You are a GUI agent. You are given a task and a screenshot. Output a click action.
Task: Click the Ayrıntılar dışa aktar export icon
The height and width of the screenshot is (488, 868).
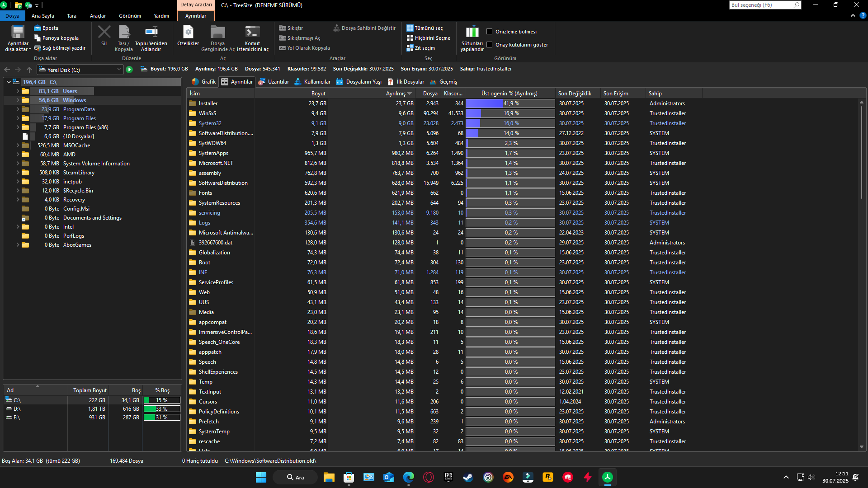tap(18, 33)
